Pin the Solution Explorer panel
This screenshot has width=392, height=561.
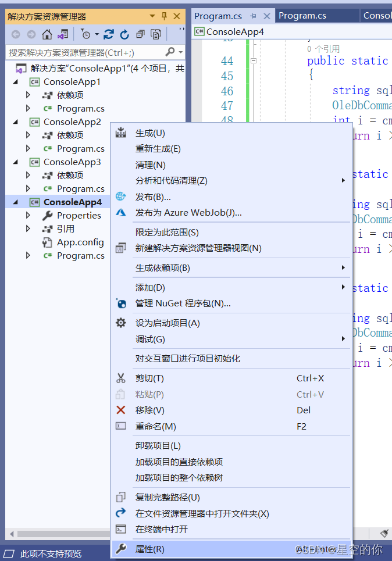tap(165, 16)
